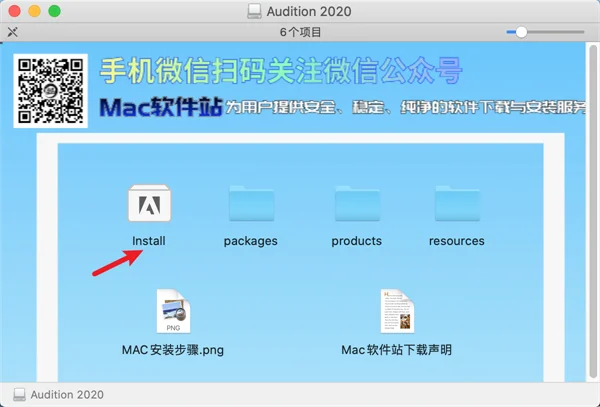The image size is (600, 407).
Task: Adjust the icon size slider
Action: tap(545, 32)
